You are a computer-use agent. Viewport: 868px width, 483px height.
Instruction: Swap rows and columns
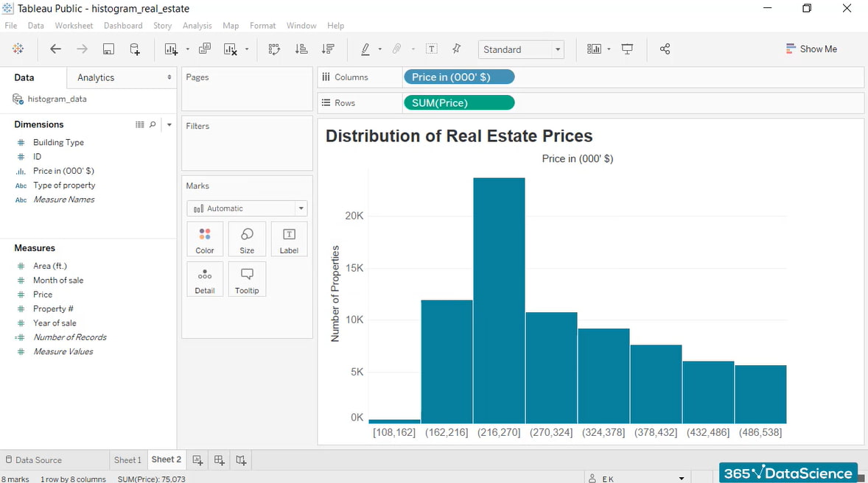pos(273,49)
